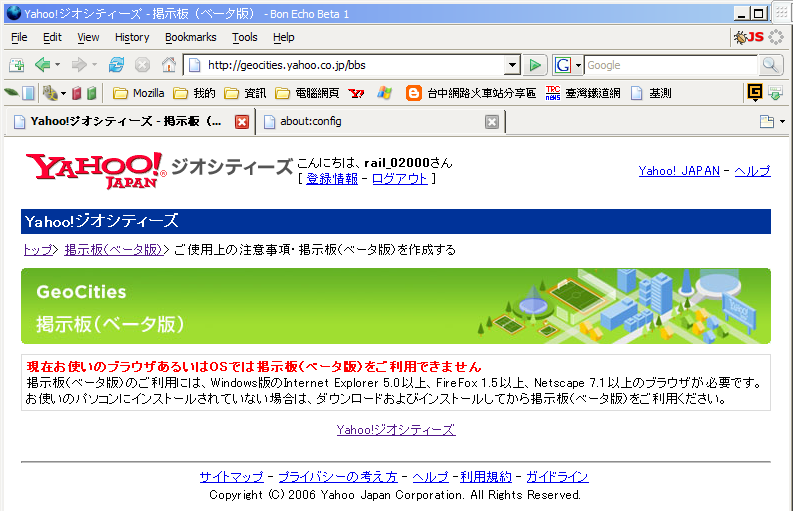Click the search magnifier icon
Viewport: 793px width, 511px height.
770,65
